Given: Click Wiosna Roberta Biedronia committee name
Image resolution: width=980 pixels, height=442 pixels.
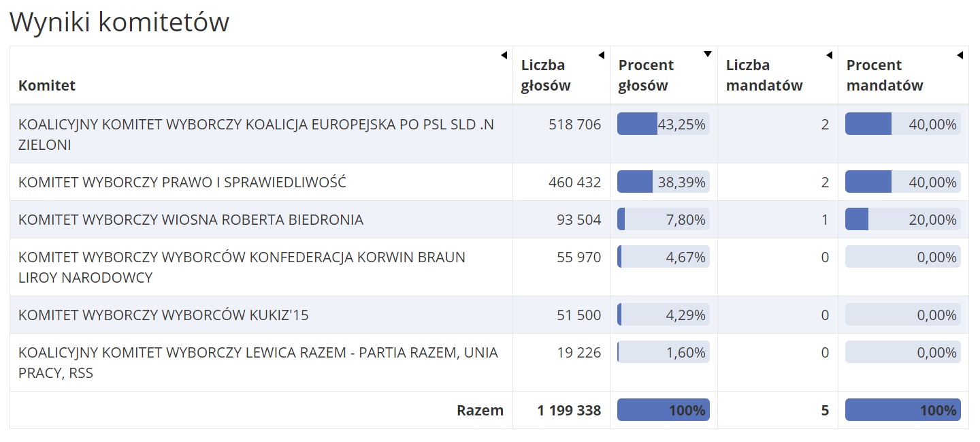Looking at the screenshot, I should click(191, 219).
